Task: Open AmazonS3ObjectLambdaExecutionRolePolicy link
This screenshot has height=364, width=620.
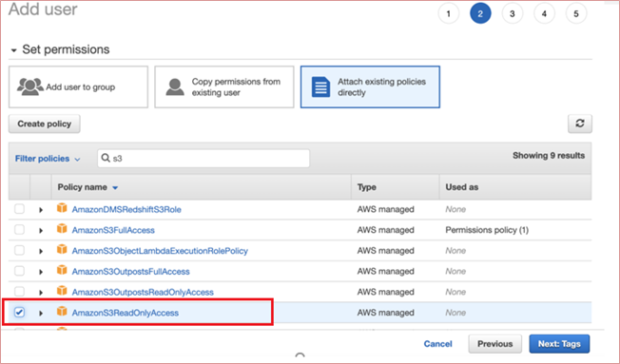Action: [x=160, y=251]
